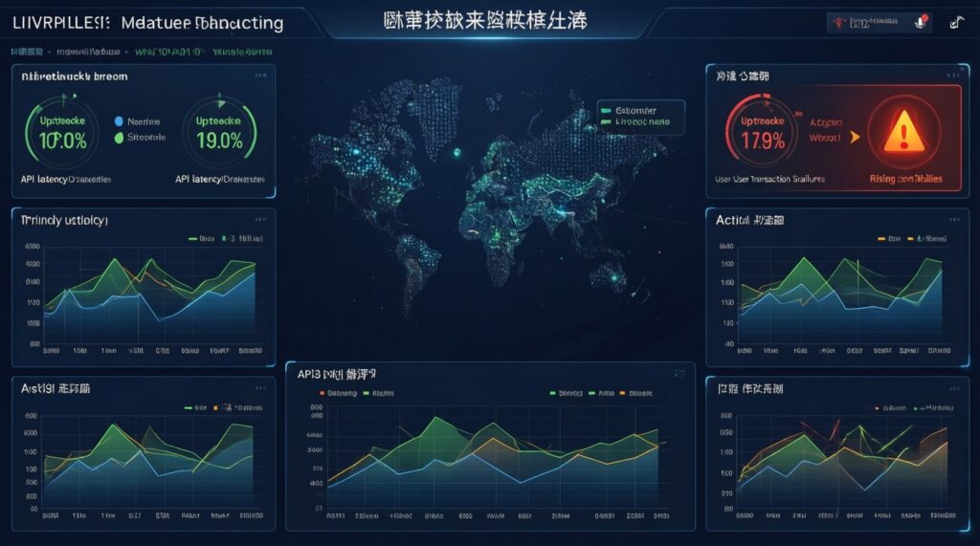This screenshot has height=546, width=980.
Task: Click the music note icon at top-right corner
Action: click(956, 23)
